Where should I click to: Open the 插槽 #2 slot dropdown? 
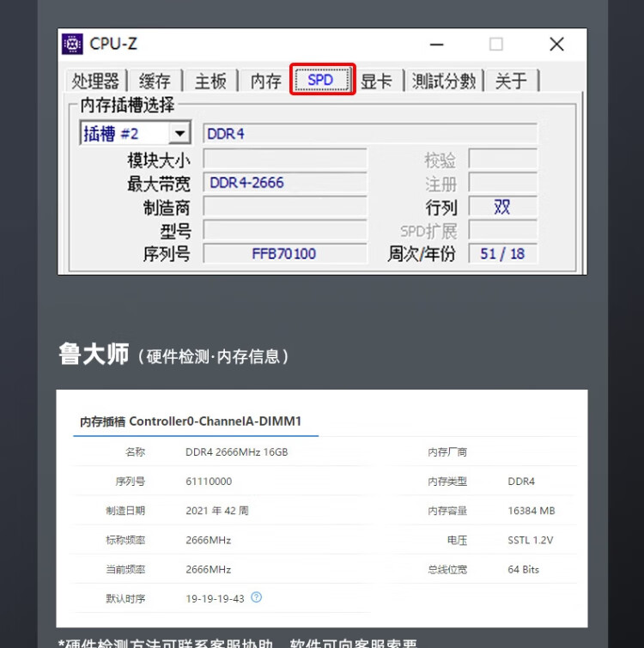tap(179, 134)
